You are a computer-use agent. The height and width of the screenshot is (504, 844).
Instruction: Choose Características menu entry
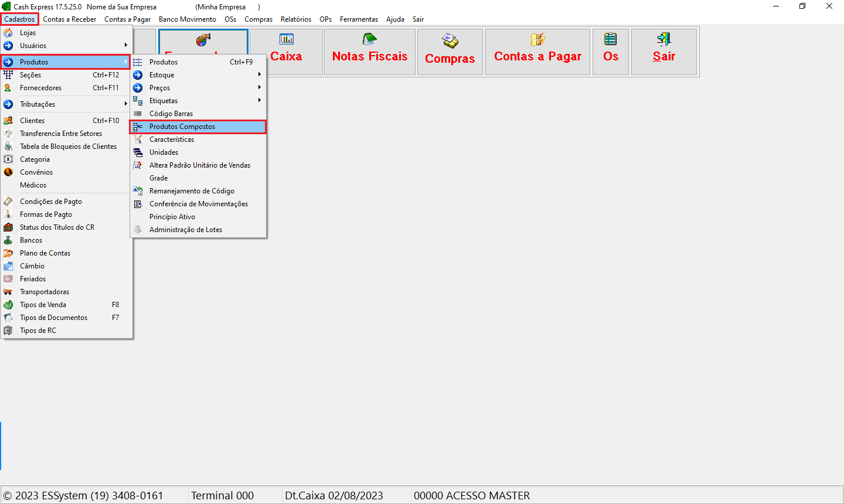tap(198, 139)
